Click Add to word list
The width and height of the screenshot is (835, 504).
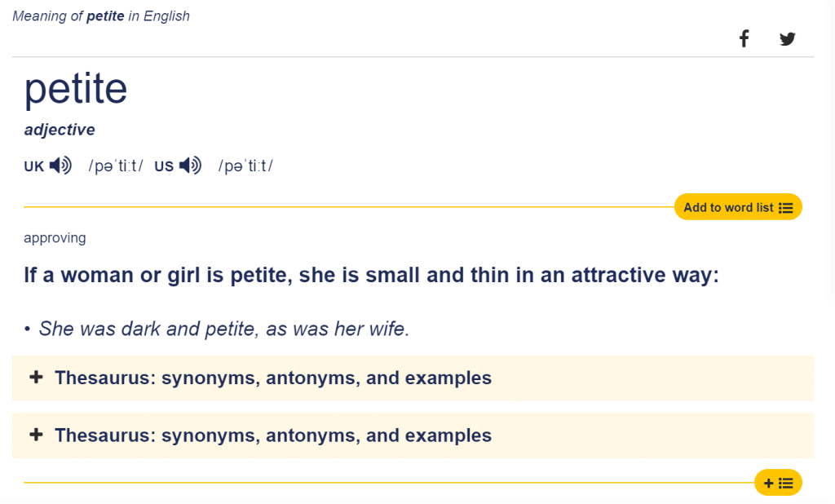pyautogui.click(x=728, y=206)
